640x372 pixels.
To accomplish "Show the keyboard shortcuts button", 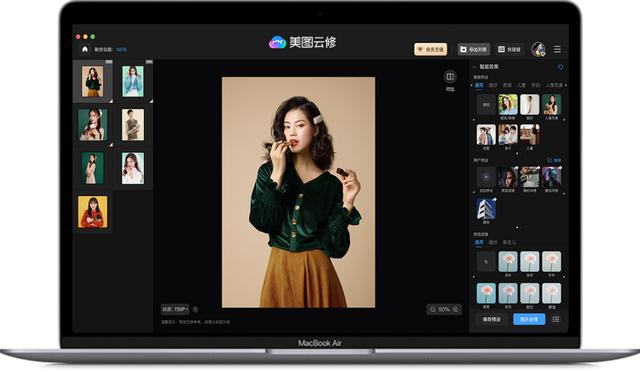I will point(509,49).
